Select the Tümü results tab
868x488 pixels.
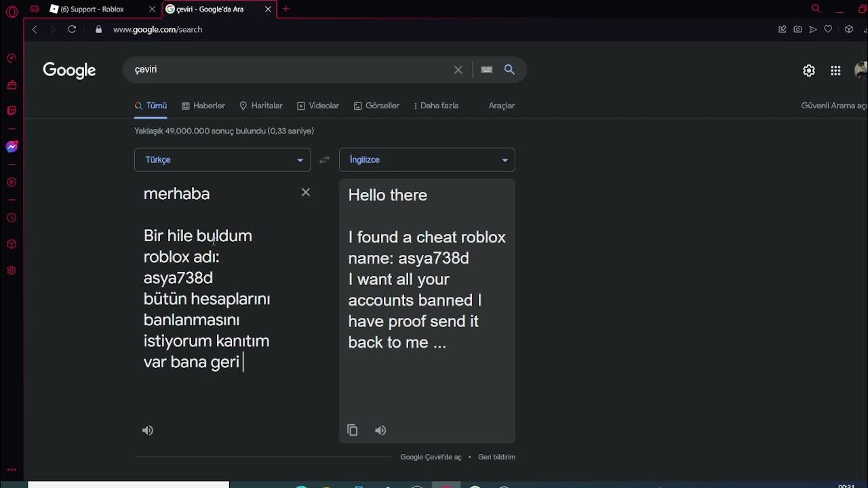coord(151,106)
